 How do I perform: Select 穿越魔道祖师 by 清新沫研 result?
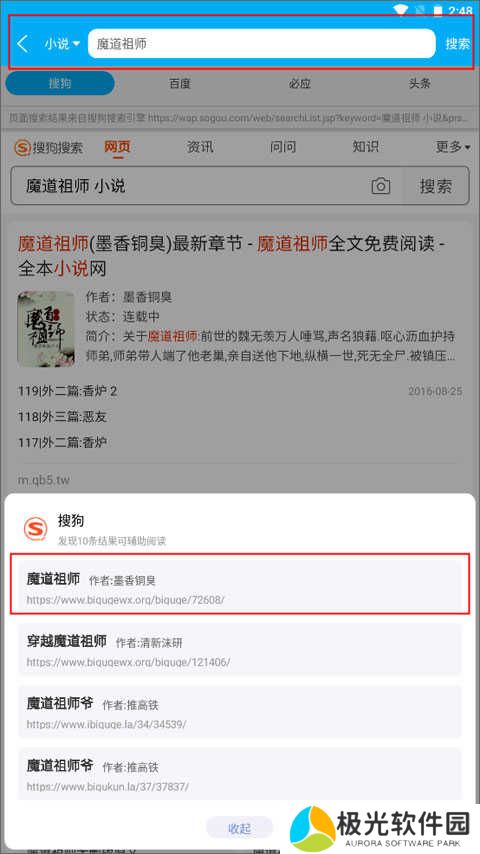tap(240, 650)
